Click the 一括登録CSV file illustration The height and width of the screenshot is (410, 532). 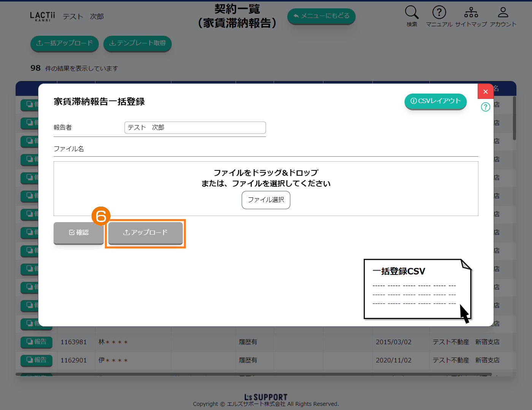[x=417, y=289]
